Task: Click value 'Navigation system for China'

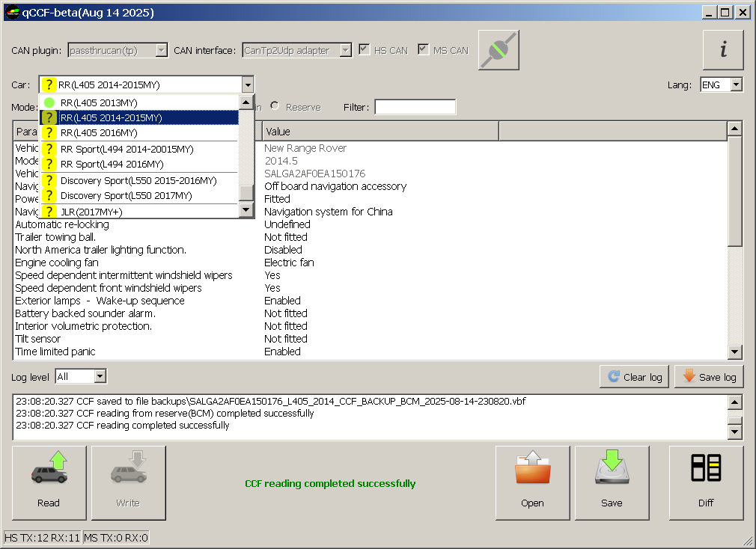Action: (329, 212)
